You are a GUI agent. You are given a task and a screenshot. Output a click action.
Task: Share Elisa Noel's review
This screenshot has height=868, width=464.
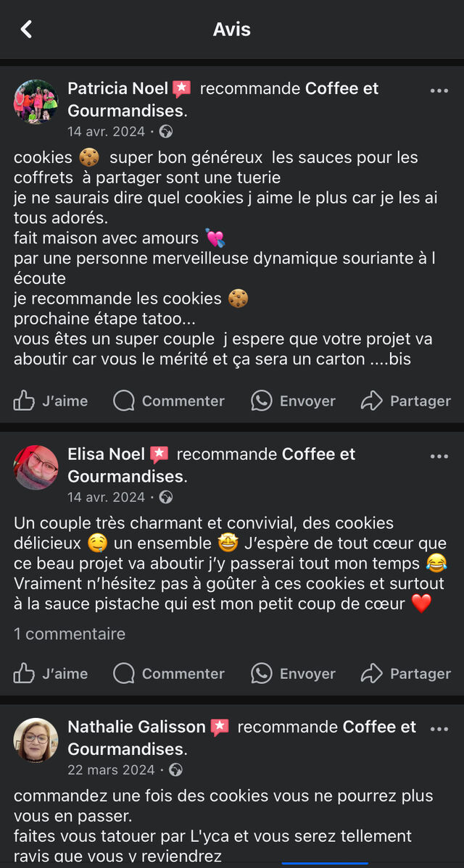tap(406, 673)
